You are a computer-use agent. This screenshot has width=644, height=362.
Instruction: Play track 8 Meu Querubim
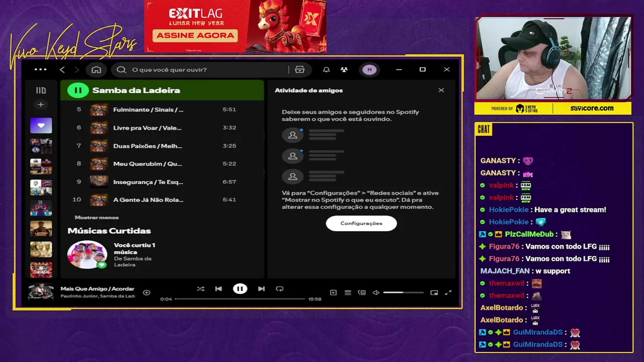point(162,164)
